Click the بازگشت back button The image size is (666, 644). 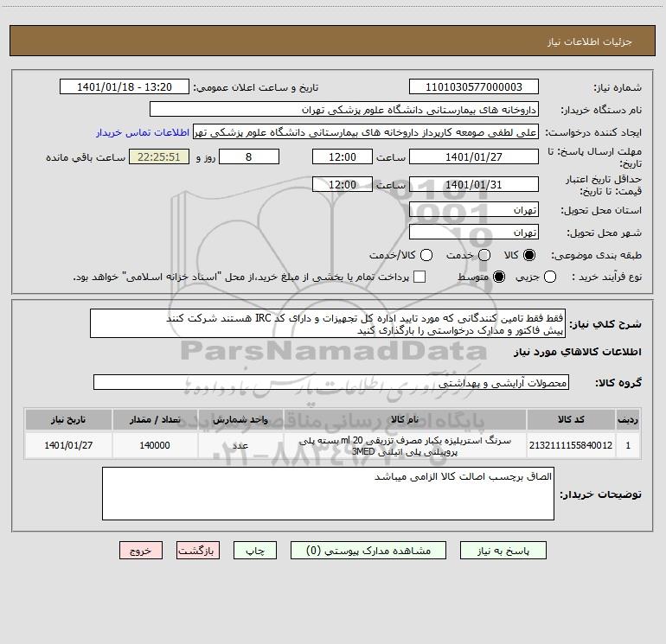(x=198, y=551)
